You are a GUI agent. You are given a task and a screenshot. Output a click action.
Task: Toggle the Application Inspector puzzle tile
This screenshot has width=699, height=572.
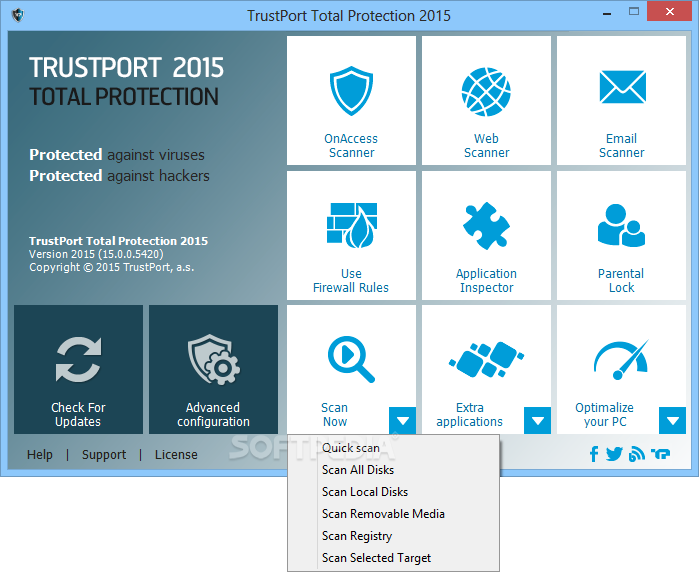[486, 235]
